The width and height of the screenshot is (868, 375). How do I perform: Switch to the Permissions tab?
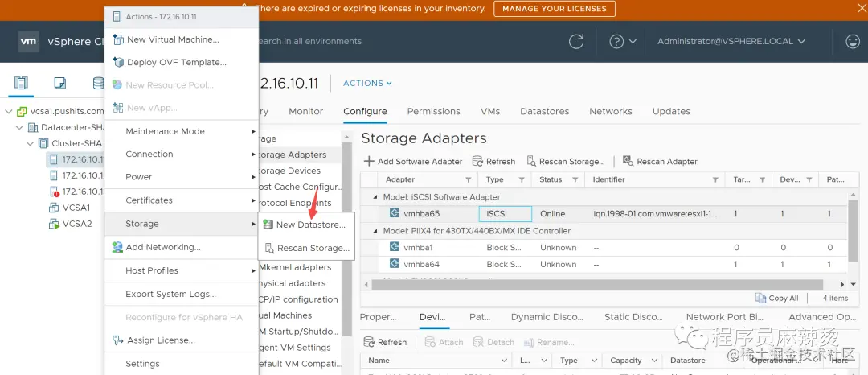click(433, 111)
